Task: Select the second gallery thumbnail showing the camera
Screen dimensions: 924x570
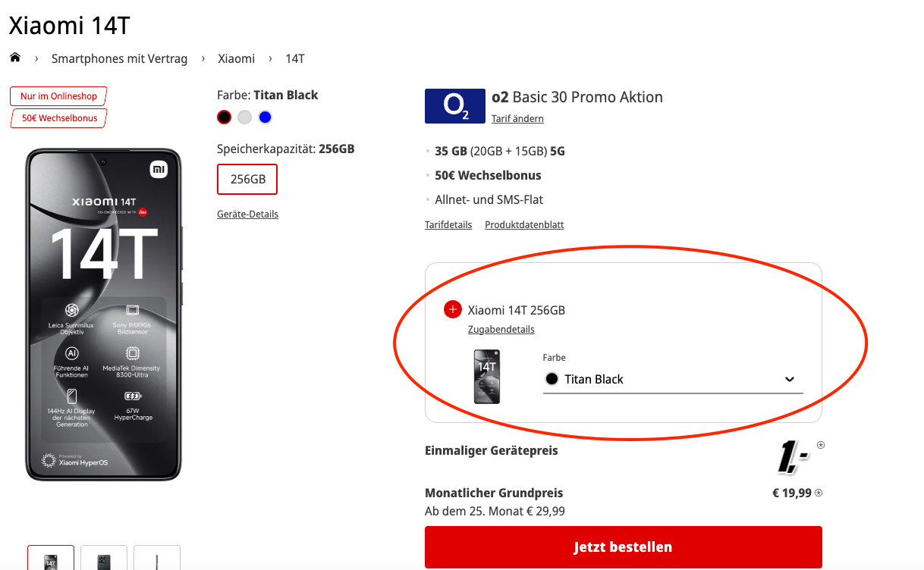Action: (104, 558)
